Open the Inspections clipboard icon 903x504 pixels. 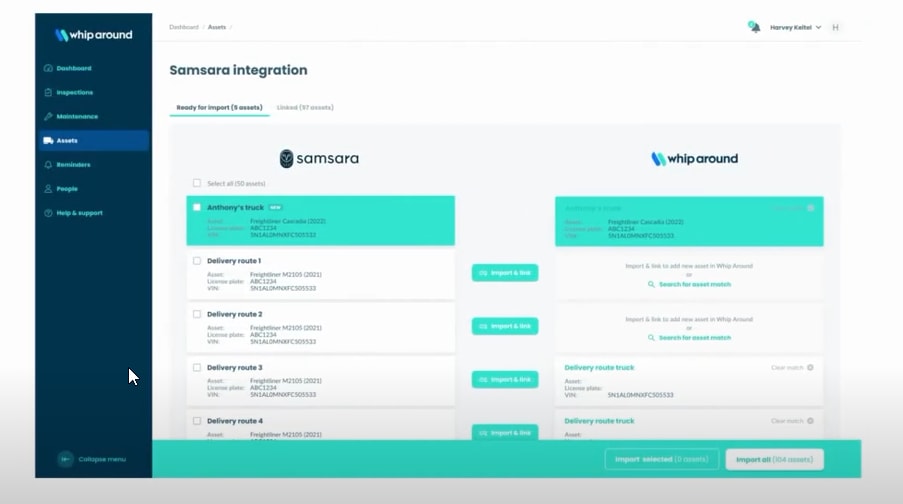[x=48, y=92]
